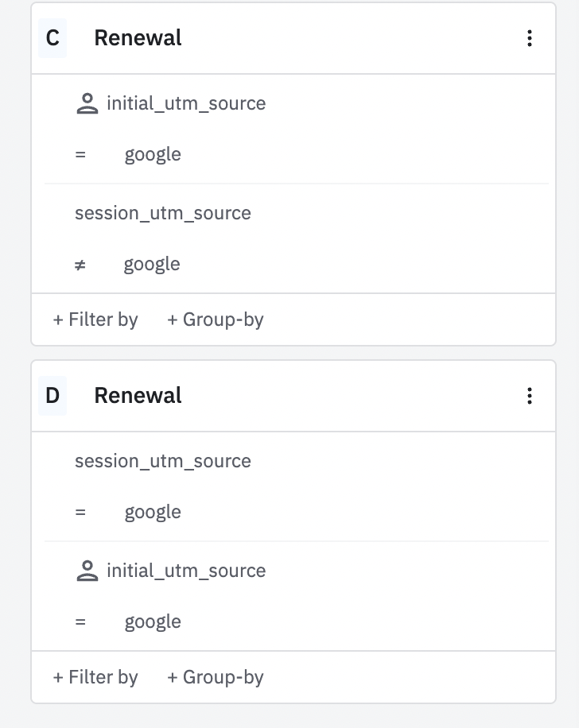
Task: Edit google value for initial_utm_source in D
Action: pos(153,622)
